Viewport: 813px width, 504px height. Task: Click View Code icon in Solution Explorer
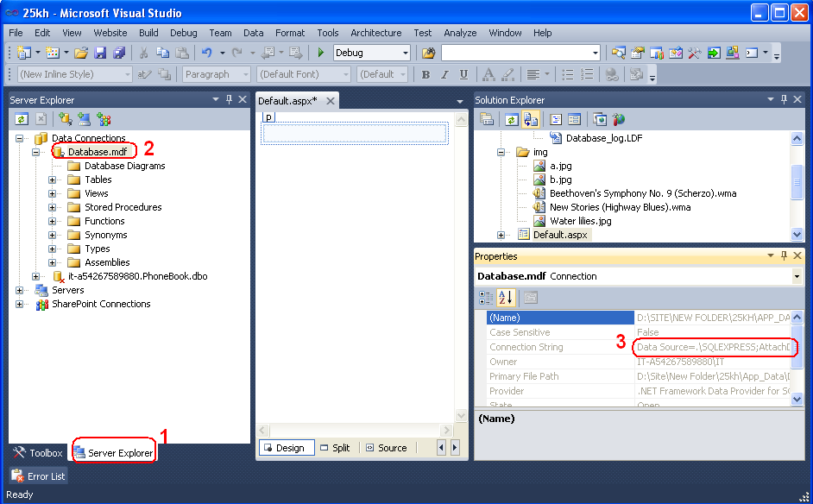(556, 120)
